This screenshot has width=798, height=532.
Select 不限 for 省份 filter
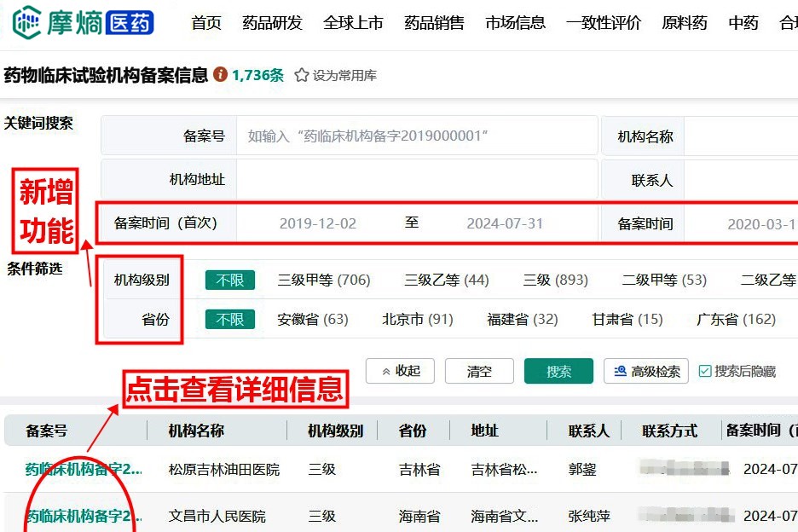point(228,319)
